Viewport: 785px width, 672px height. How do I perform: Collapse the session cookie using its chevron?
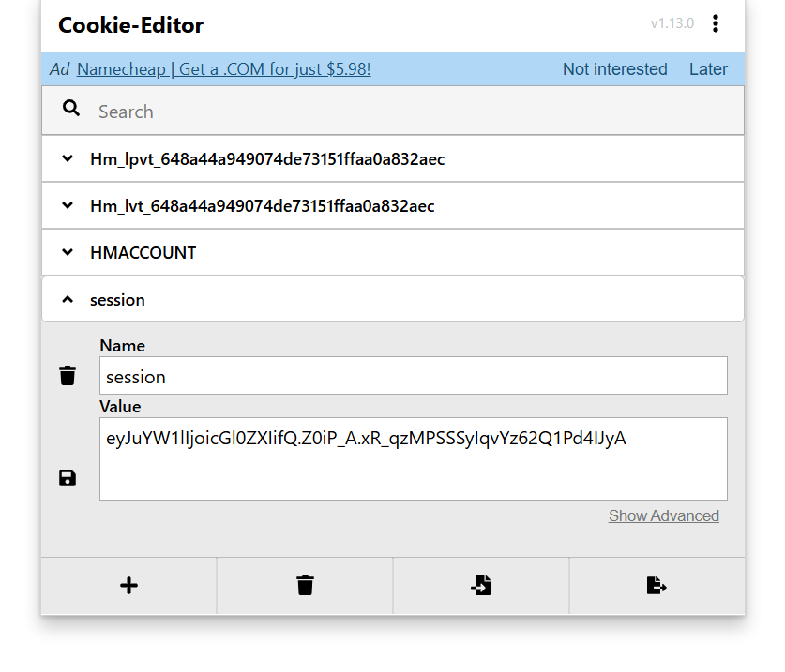68,300
